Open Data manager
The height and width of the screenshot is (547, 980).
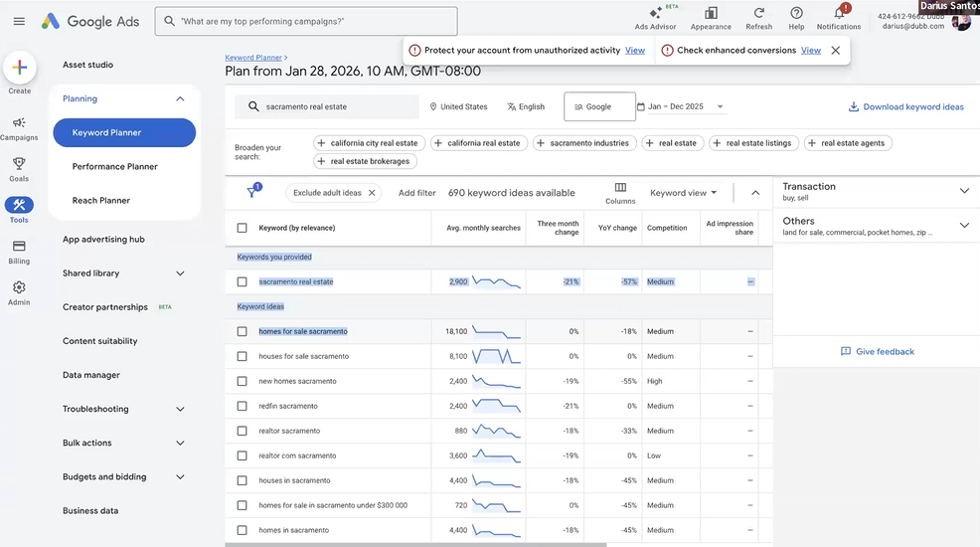pyautogui.click(x=91, y=375)
